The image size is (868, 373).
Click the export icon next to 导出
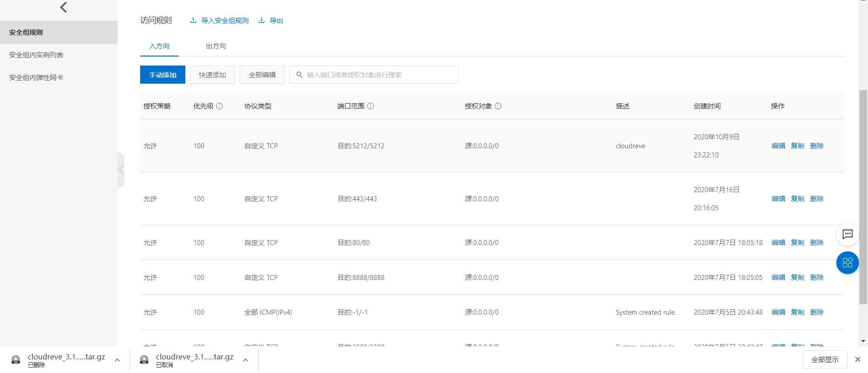click(261, 20)
